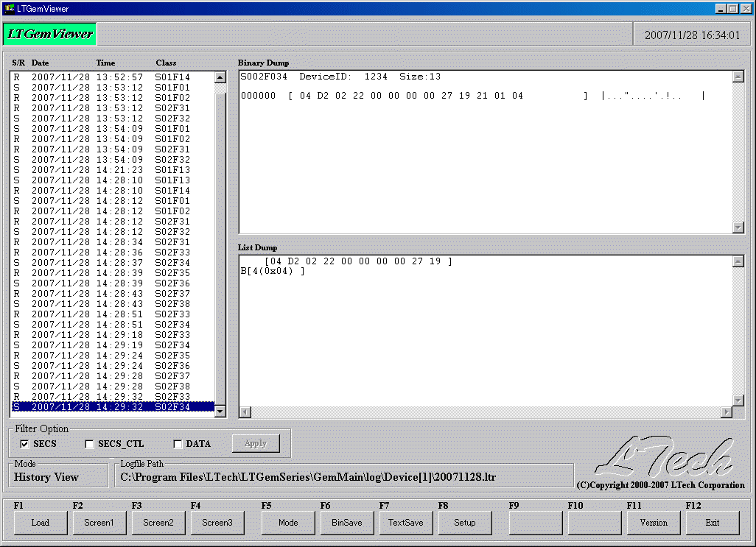The width and height of the screenshot is (756, 547).
Task: Switch to Screen2 view
Action: coord(158,523)
